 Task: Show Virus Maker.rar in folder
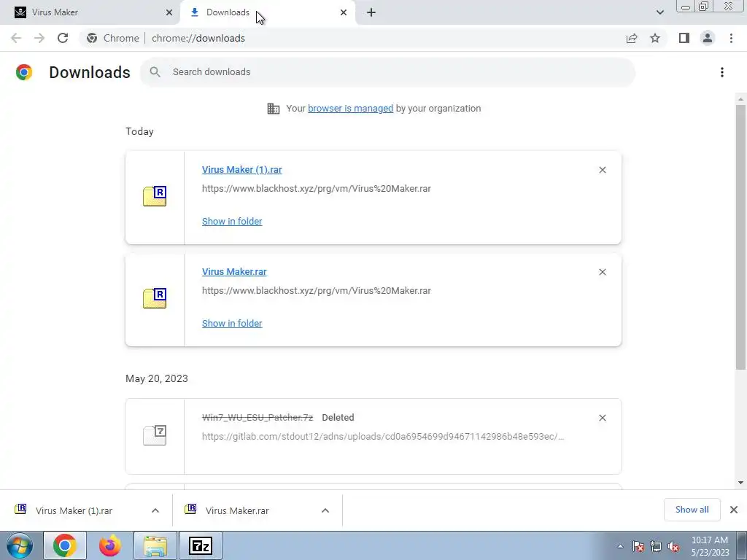[x=232, y=323]
